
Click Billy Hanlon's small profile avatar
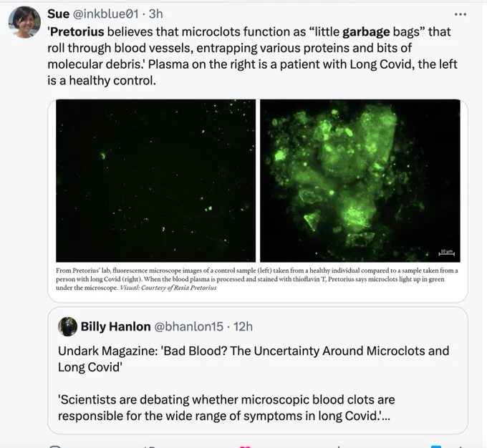[x=67, y=326]
